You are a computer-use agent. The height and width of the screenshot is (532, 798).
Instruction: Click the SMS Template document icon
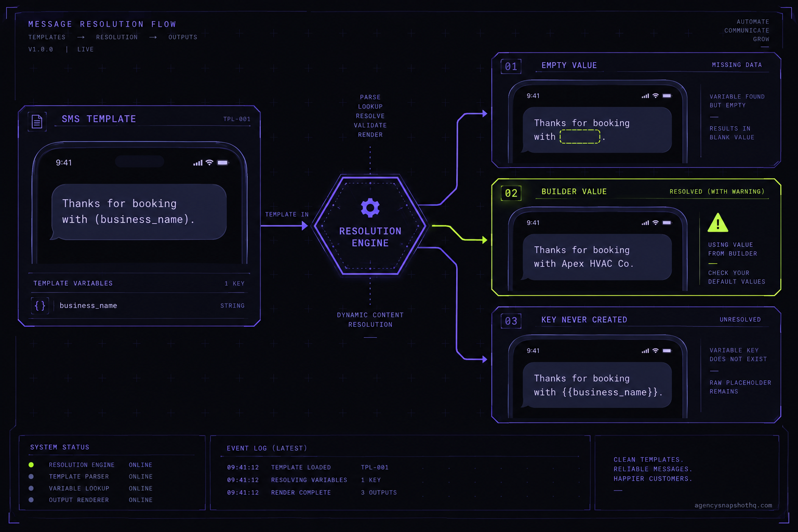(37, 122)
